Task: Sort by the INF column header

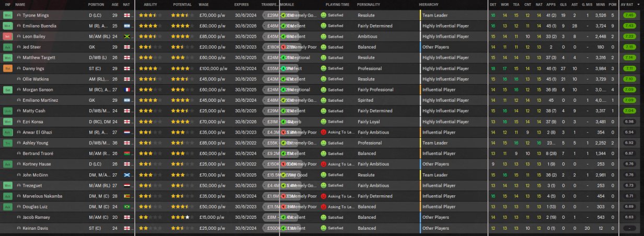Action: pos(7,4)
